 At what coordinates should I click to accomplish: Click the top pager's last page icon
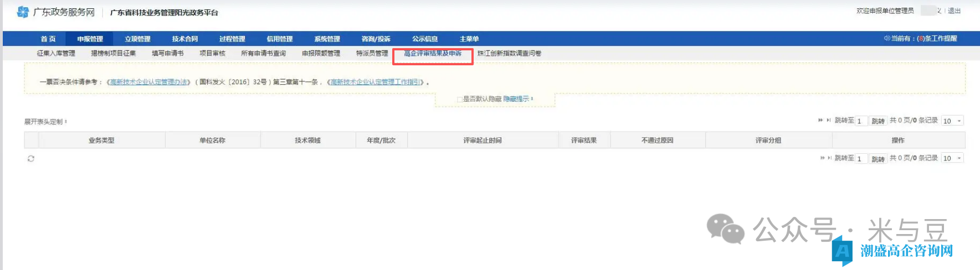coord(828,120)
